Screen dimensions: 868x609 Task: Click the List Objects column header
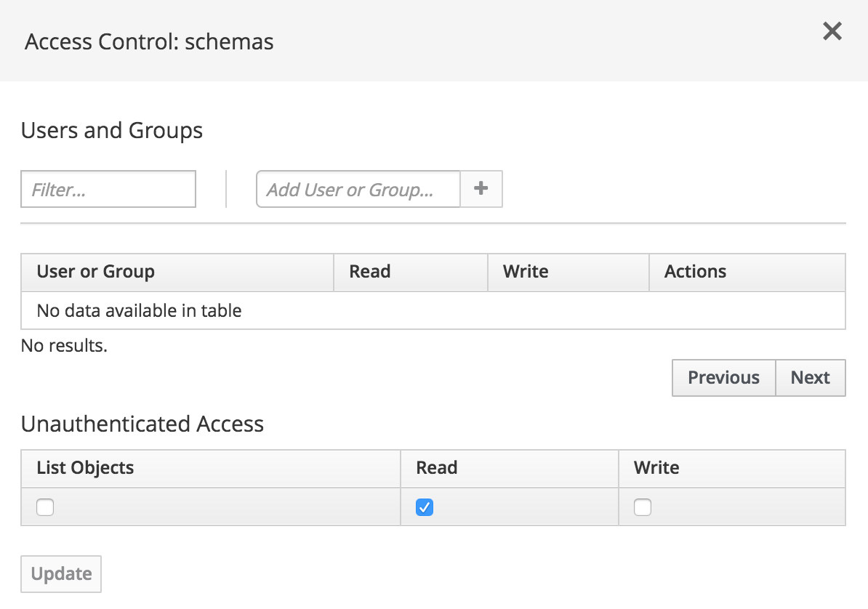pyautogui.click(x=211, y=468)
